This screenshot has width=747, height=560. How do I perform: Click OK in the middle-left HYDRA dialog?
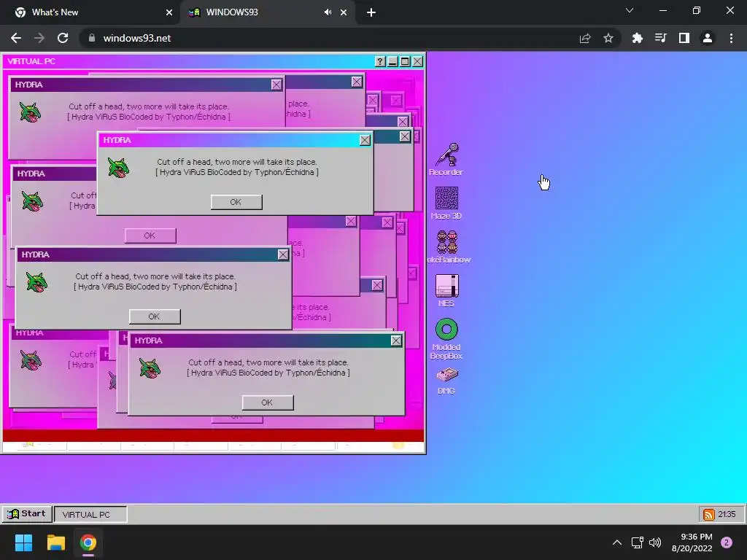[155, 316]
